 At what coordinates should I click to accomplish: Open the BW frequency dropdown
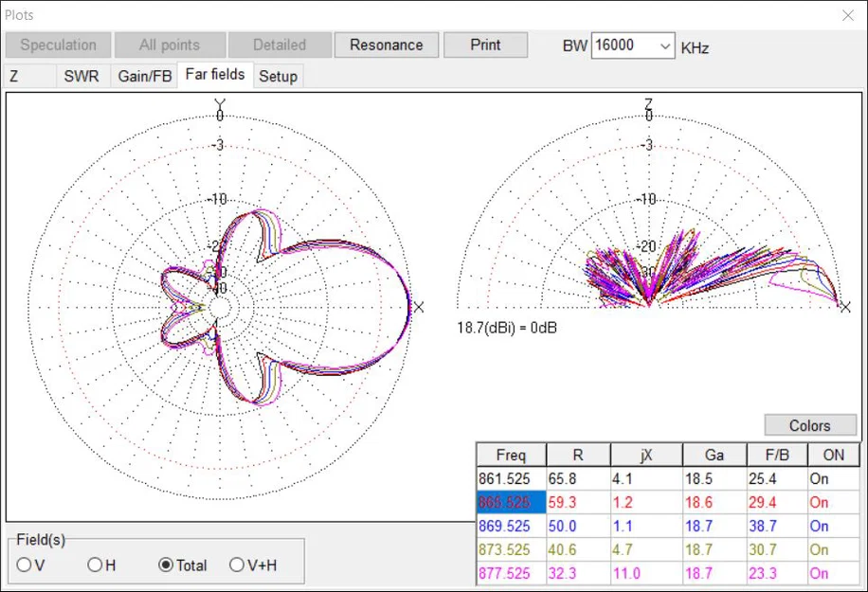coord(666,45)
